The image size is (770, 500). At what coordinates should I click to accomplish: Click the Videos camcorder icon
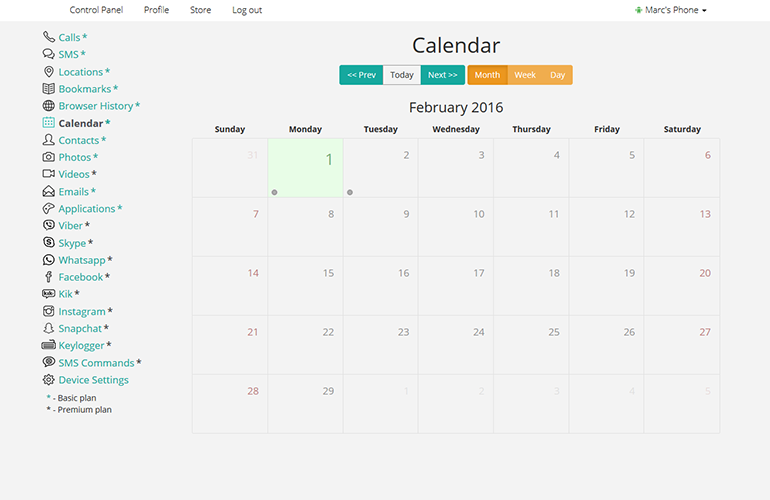pyautogui.click(x=49, y=174)
